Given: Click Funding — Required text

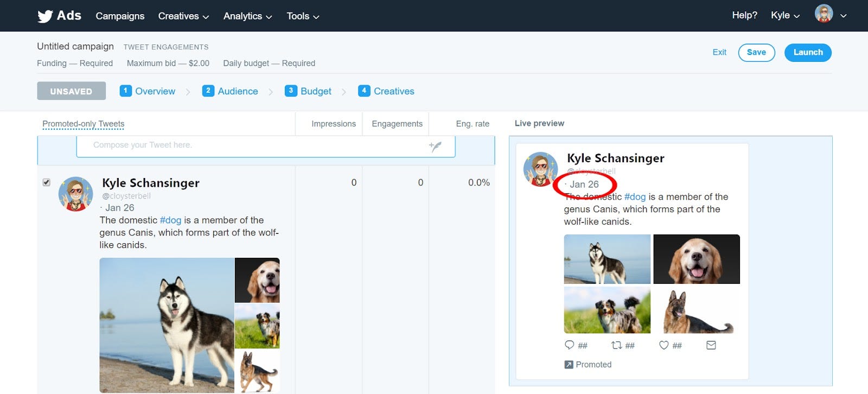Looking at the screenshot, I should pyautogui.click(x=75, y=63).
